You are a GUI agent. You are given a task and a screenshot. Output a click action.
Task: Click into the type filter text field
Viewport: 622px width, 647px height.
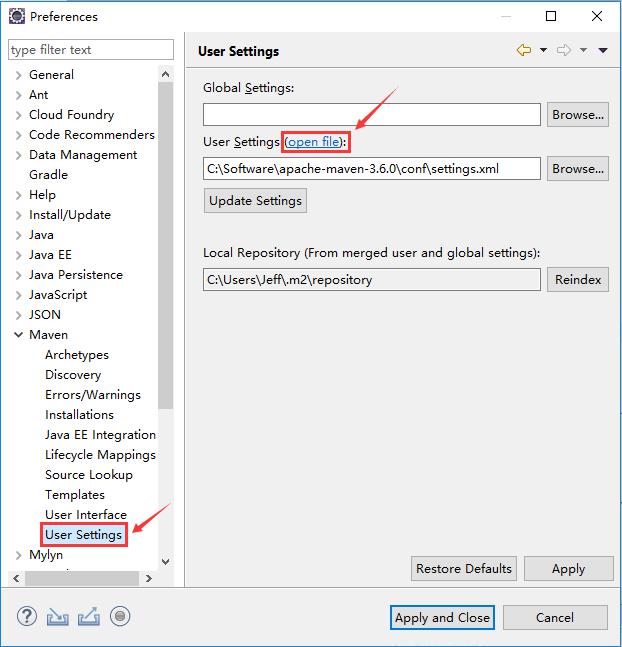pyautogui.click(x=91, y=50)
